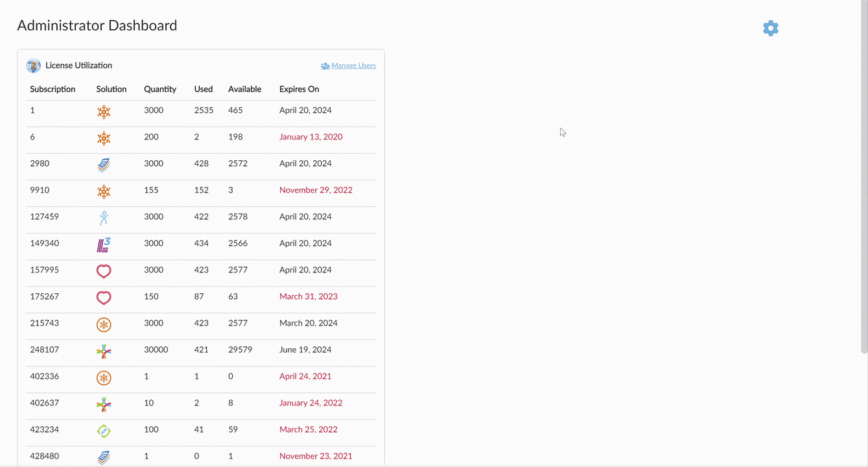Click the Solution column header

tap(111, 89)
